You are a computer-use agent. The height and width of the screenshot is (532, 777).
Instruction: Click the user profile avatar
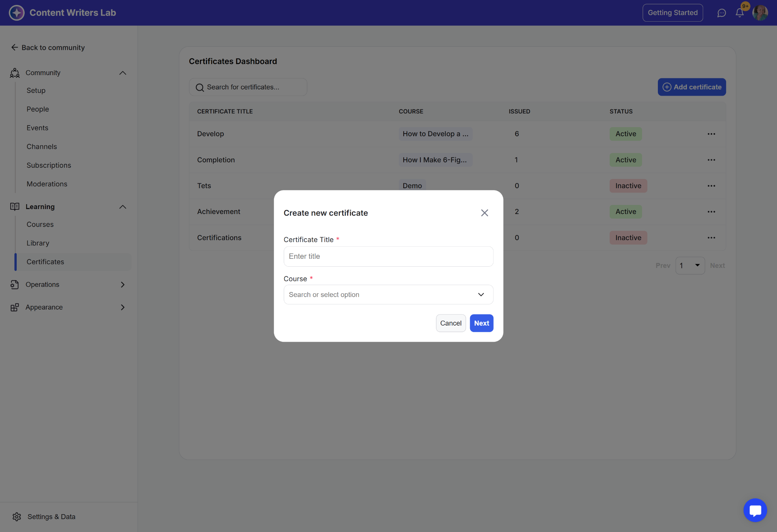[x=760, y=13]
